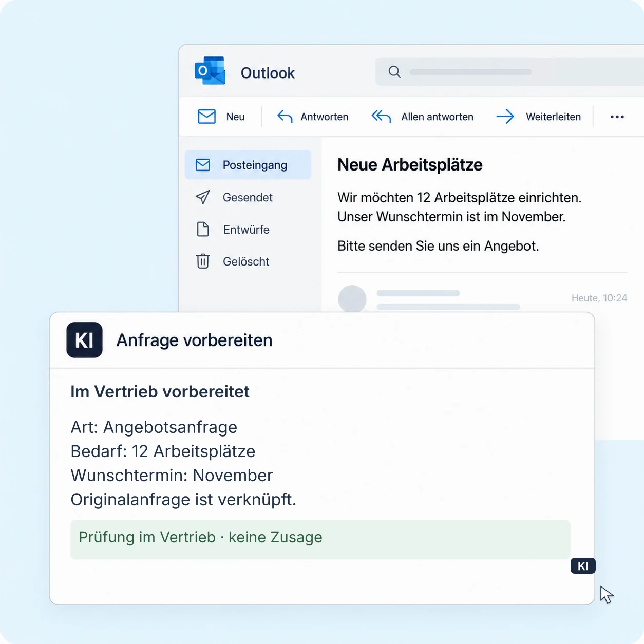Open the Gelöscht folder
The height and width of the screenshot is (644, 644).
pyautogui.click(x=246, y=261)
